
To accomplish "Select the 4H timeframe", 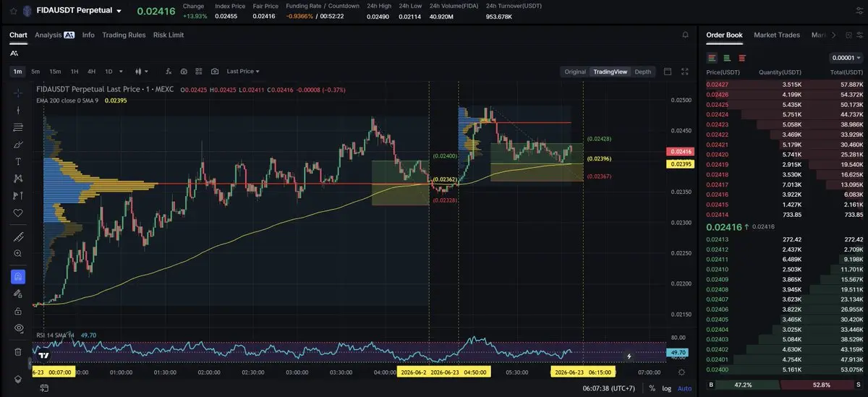I will click(91, 72).
